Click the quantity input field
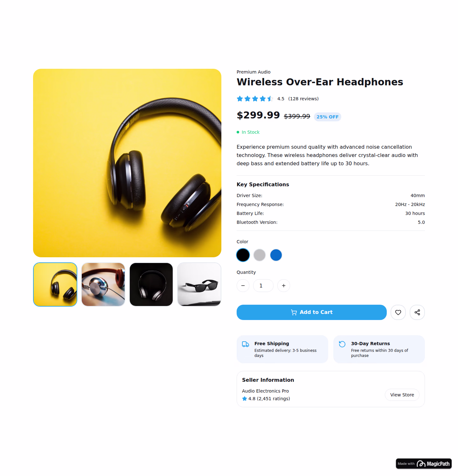 point(263,286)
